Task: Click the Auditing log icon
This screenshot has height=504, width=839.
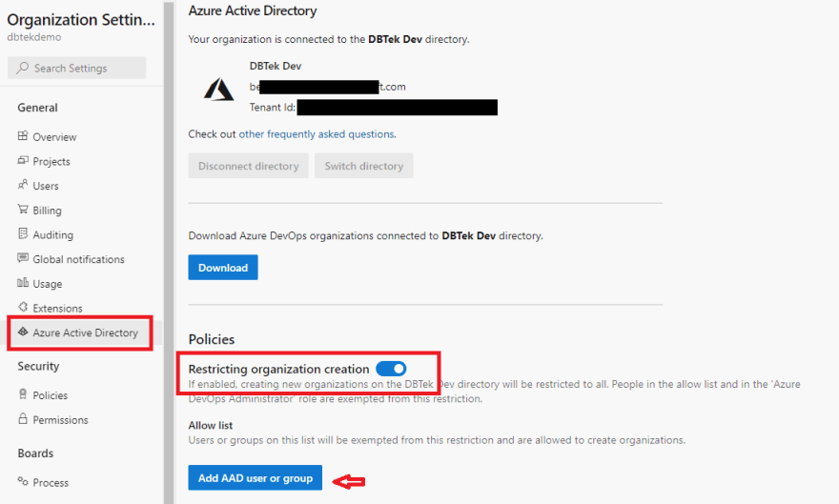Action: [x=23, y=233]
